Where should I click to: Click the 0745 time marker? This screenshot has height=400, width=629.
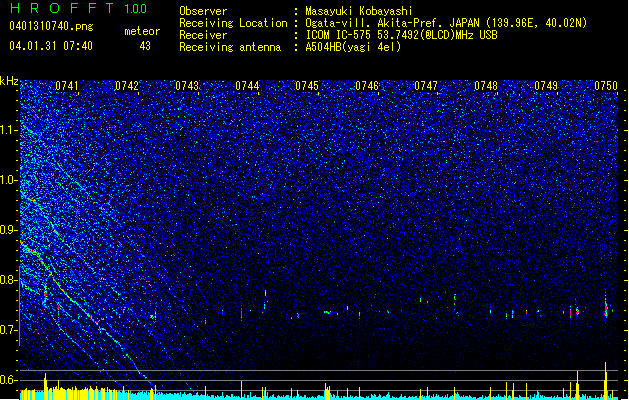click(307, 85)
